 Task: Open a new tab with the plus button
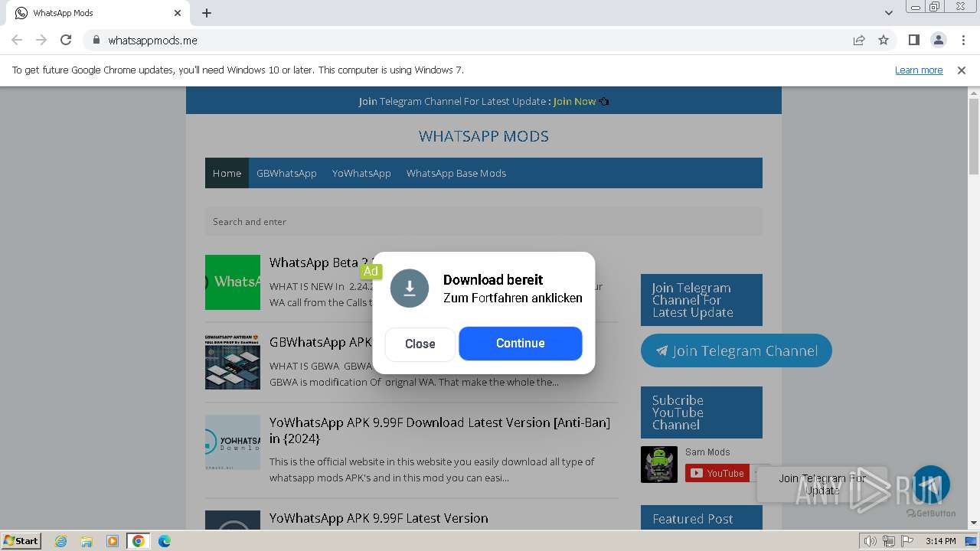pyautogui.click(x=207, y=13)
